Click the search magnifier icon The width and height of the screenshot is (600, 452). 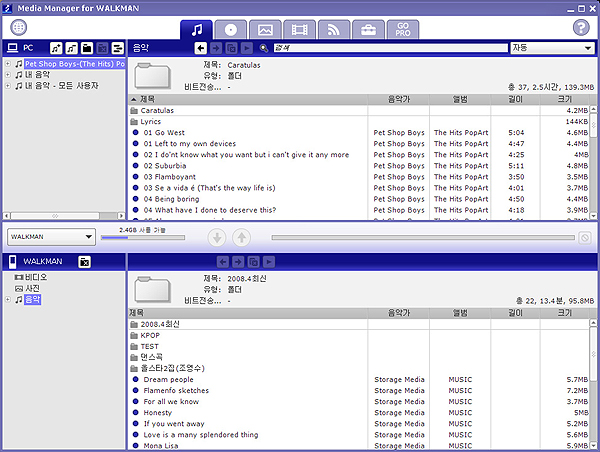coord(264,48)
